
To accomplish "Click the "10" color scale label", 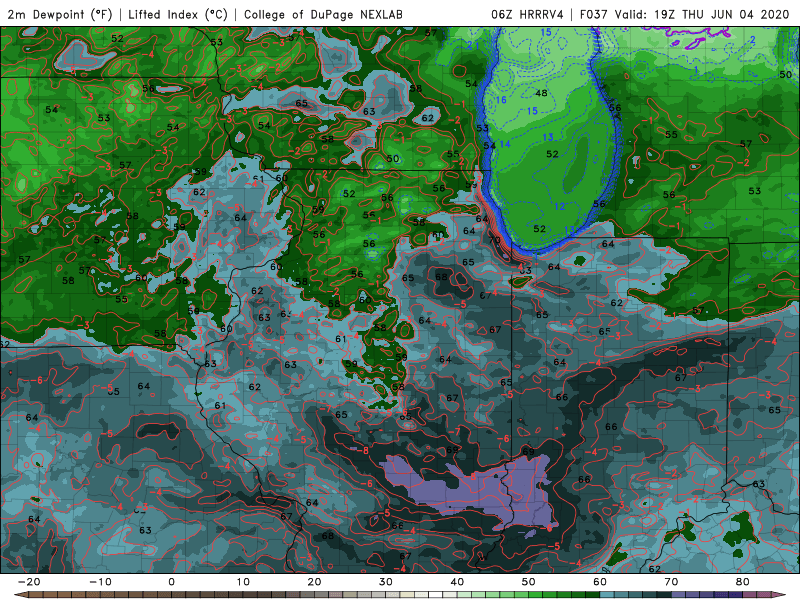I will (243, 582).
